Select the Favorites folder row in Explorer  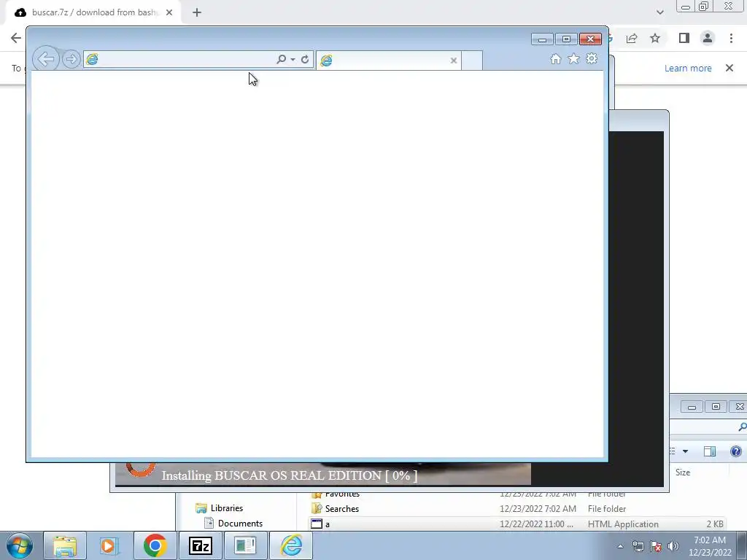[517, 494]
